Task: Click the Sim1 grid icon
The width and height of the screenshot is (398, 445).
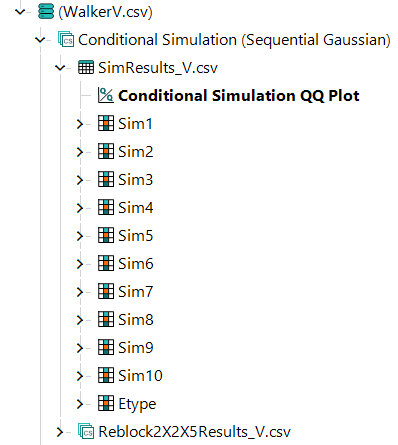Action: [106, 124]
